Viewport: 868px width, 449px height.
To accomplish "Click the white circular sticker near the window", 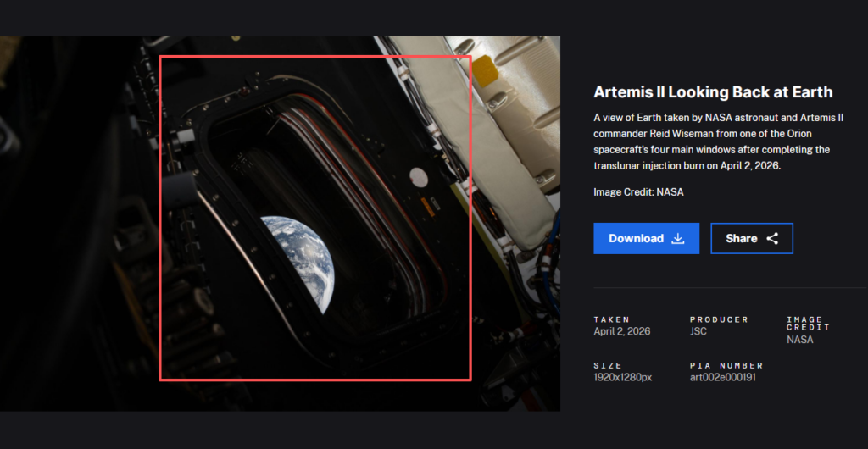I will pyautogui.click(x=418, y=176).
